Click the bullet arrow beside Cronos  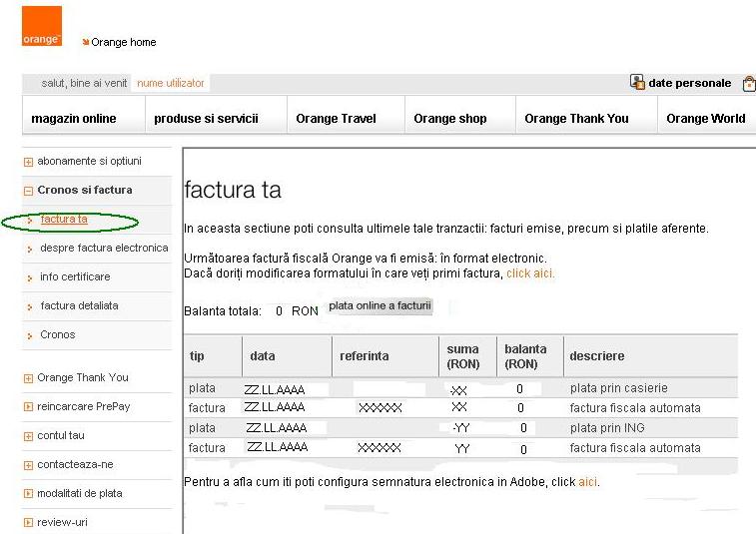click(30, 336)
